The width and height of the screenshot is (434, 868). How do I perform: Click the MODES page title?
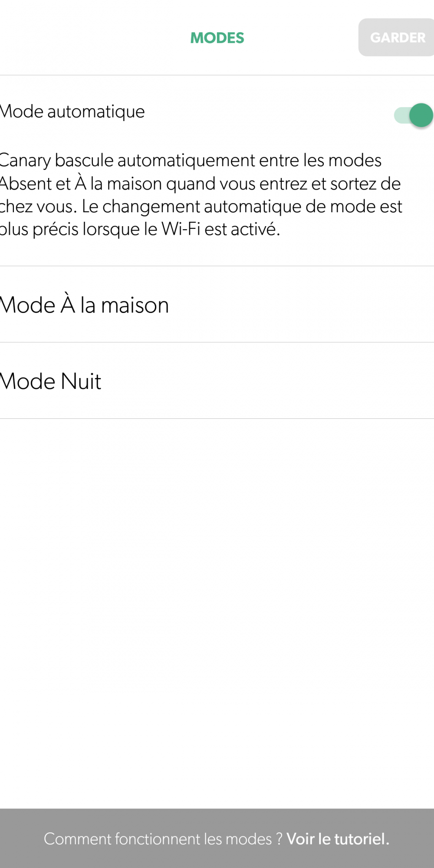pos(217,38)
